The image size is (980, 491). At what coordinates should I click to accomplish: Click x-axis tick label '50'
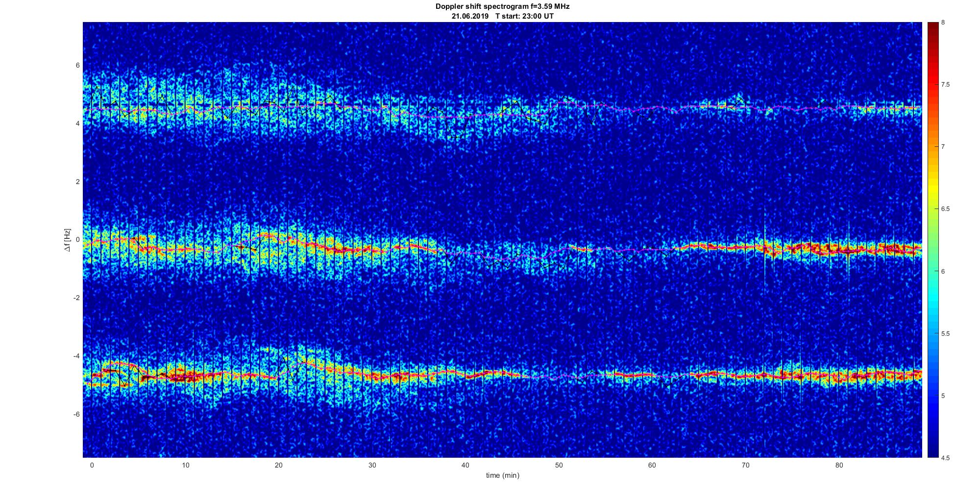(559, 465)
